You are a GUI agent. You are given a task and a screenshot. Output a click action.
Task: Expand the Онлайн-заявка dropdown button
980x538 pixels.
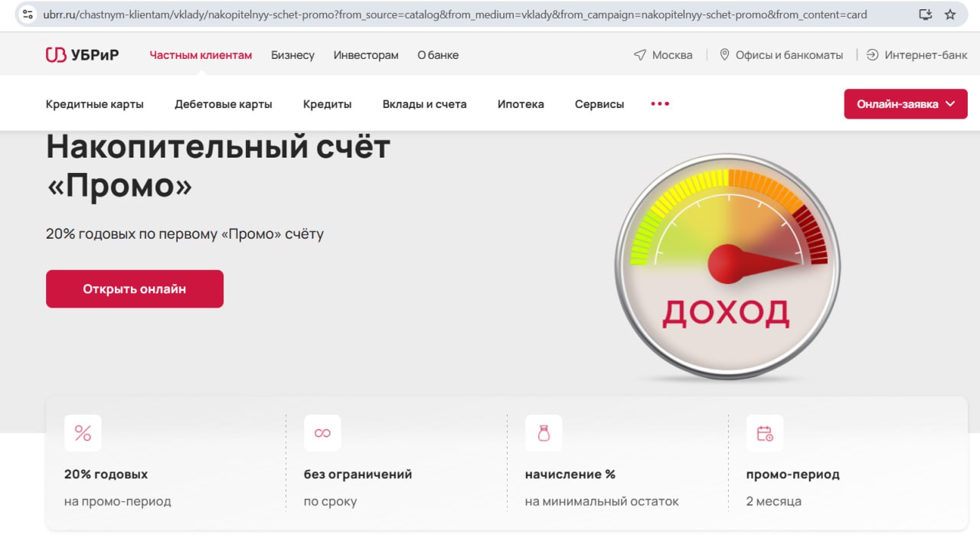pyautogui.click(x=906, y=104)
